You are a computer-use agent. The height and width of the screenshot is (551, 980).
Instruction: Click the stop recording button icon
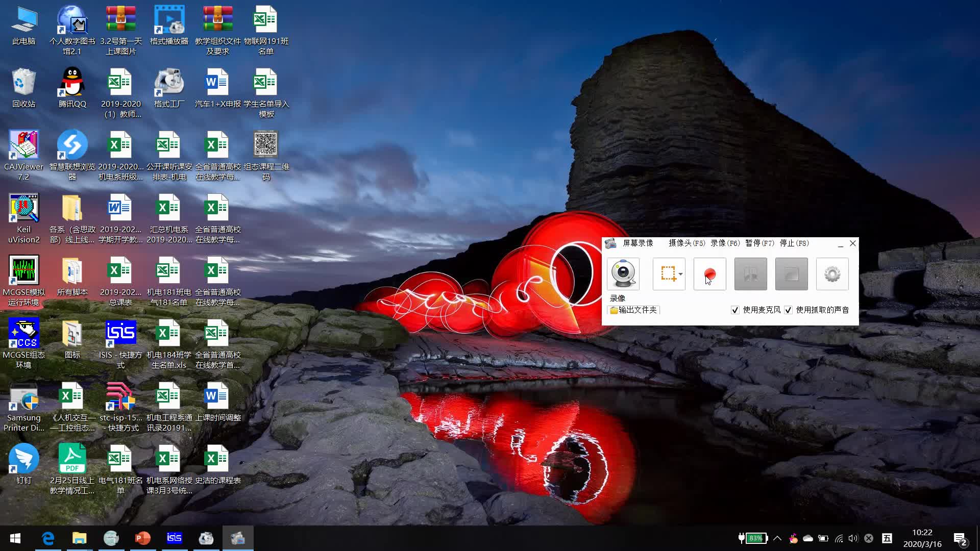791,273
